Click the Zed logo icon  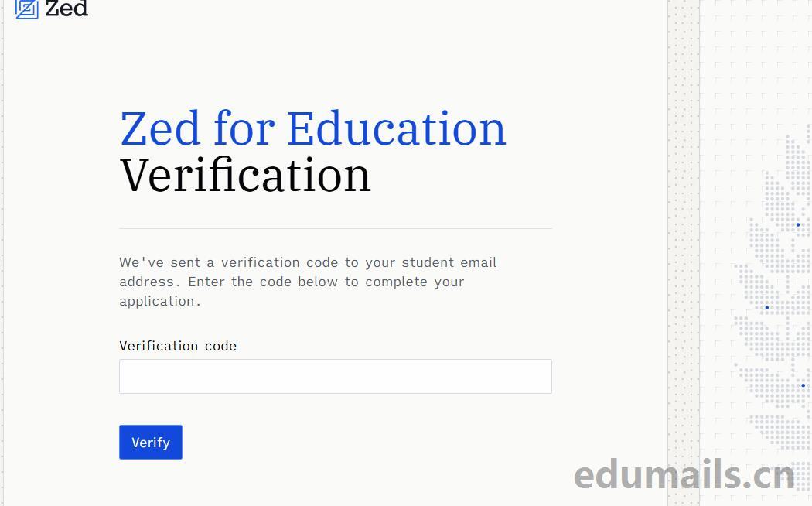(x=26, y=9)
